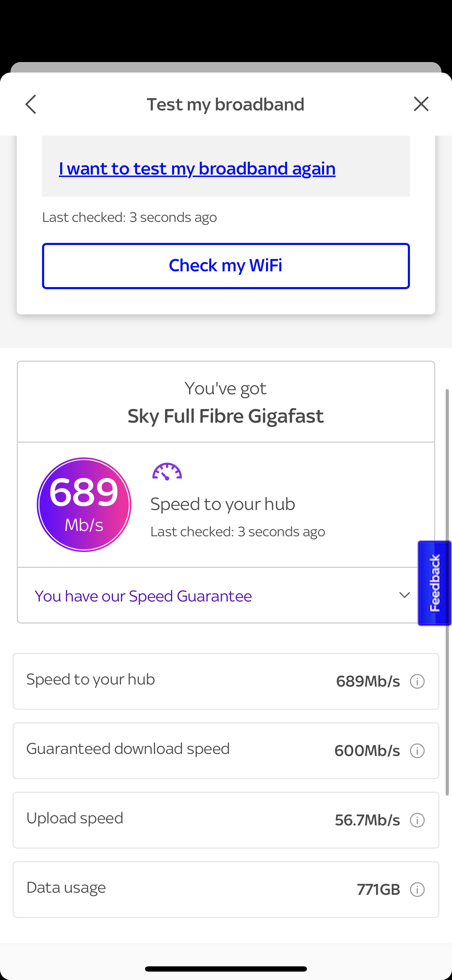Expand the Speed Guarantee section
The width and height of the screenshot is (452, 980).
(143, 596)
